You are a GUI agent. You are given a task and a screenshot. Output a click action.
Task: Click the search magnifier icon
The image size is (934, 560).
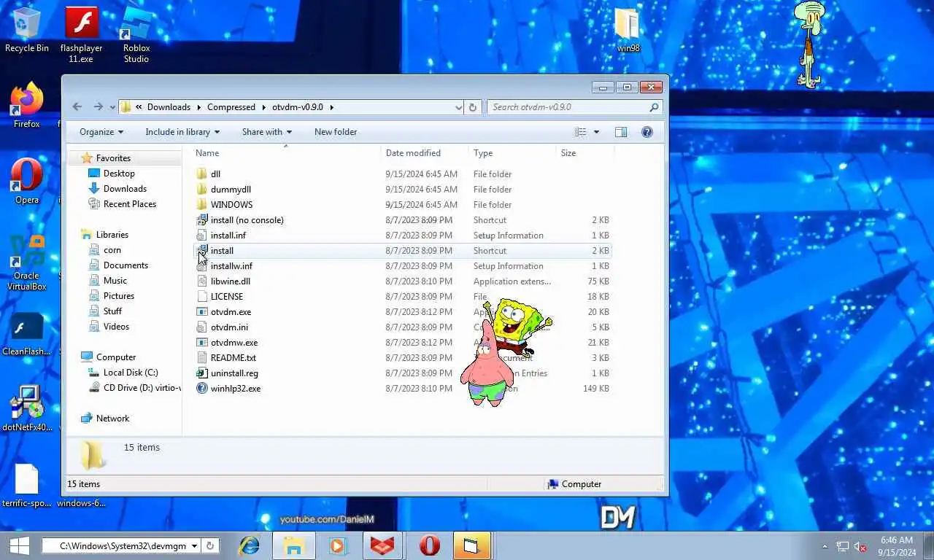pos(654,107)
